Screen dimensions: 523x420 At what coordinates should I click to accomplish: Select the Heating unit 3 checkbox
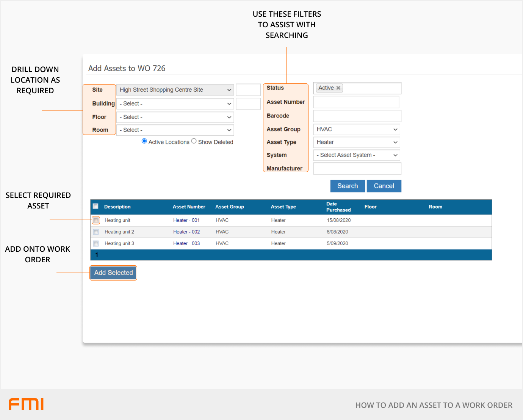click(96, 243)
